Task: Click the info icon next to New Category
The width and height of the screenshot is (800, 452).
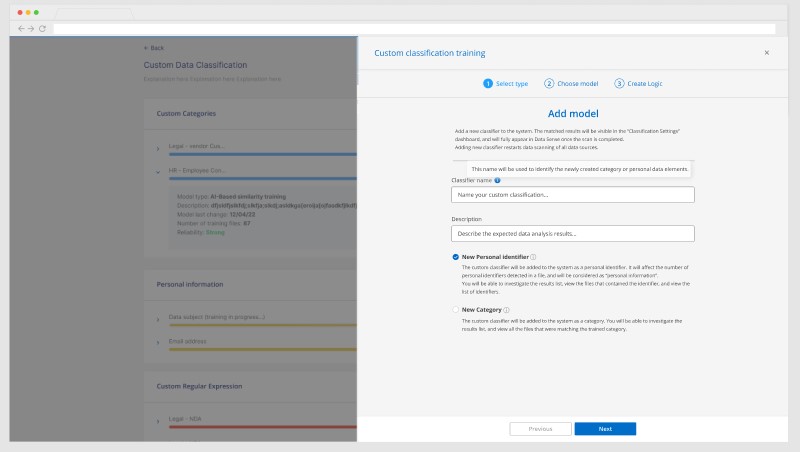Action: (x=506, y=310)
